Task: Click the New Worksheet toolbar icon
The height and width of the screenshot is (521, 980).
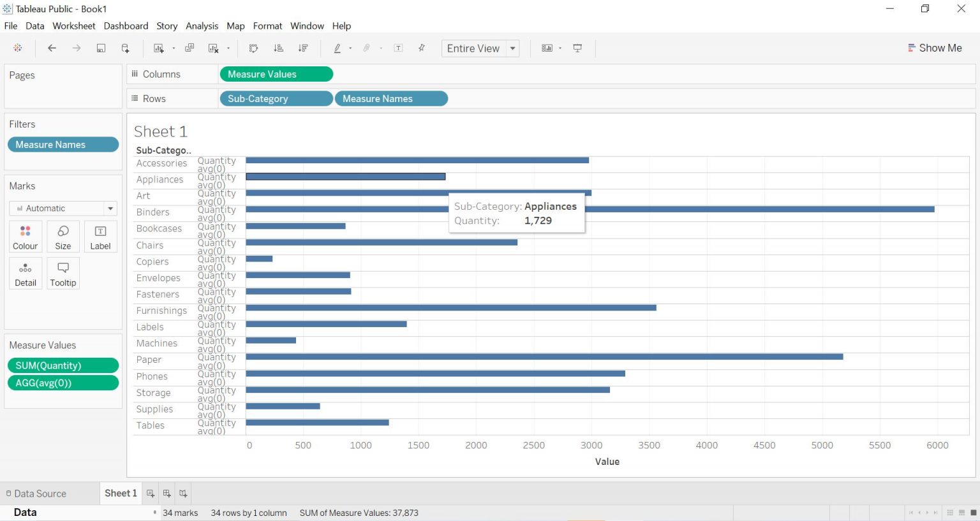Action: 158,48
